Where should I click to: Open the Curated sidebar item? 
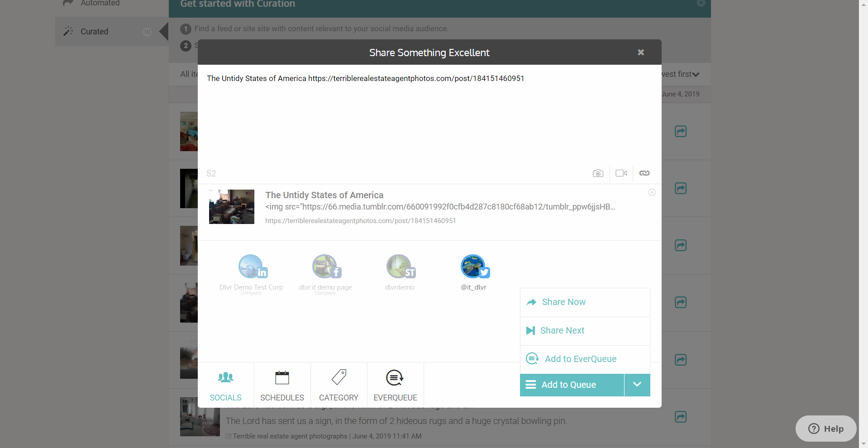coord(112,32)
